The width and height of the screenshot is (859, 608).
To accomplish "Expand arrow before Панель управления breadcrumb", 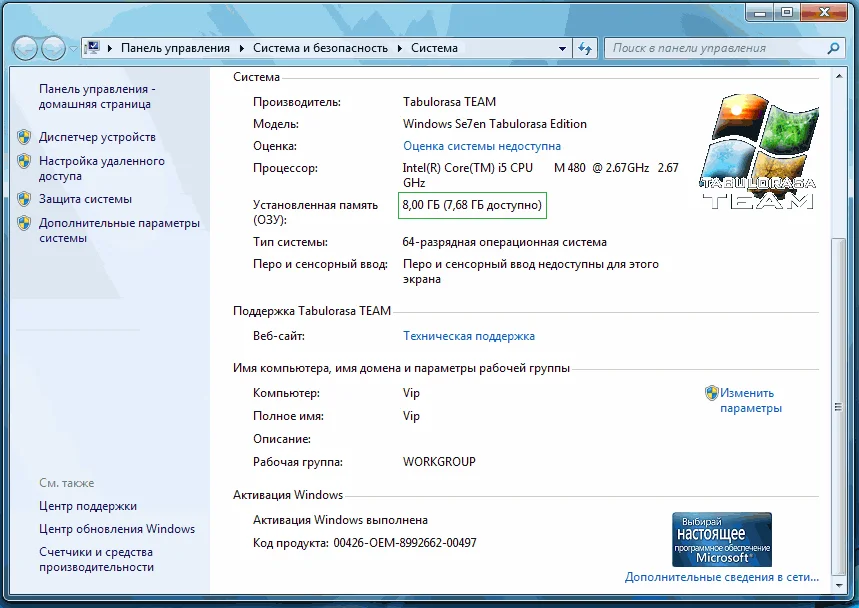I will tap(110, 48).
